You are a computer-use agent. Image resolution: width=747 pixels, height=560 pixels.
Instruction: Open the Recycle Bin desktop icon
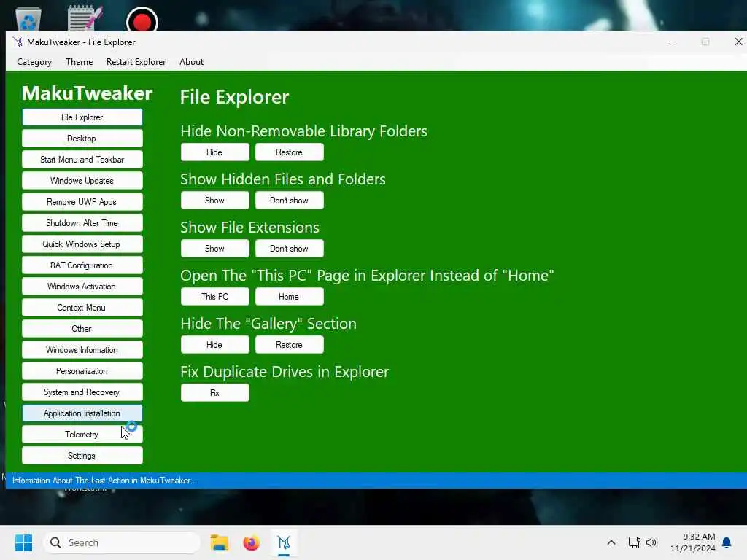coord(28,19)
